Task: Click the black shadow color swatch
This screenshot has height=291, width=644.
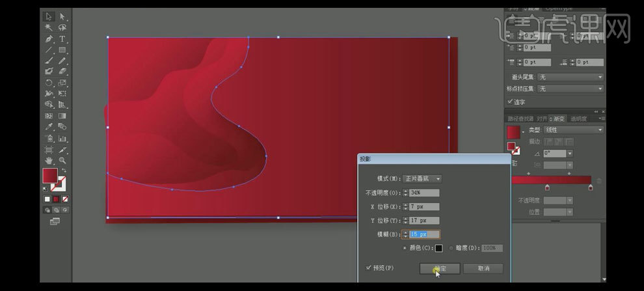Action: pos(438,248)
